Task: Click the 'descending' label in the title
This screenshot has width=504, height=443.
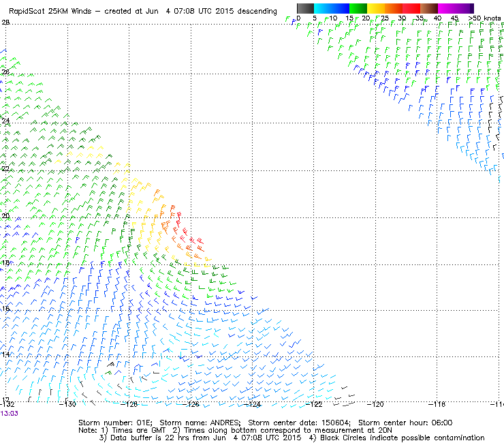Action: (x=257, y=12)
